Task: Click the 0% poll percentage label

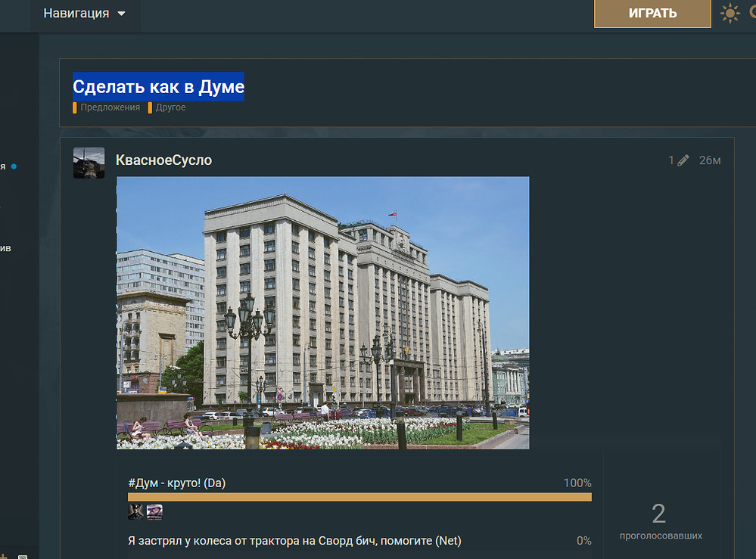Action: tap(584, 541)
